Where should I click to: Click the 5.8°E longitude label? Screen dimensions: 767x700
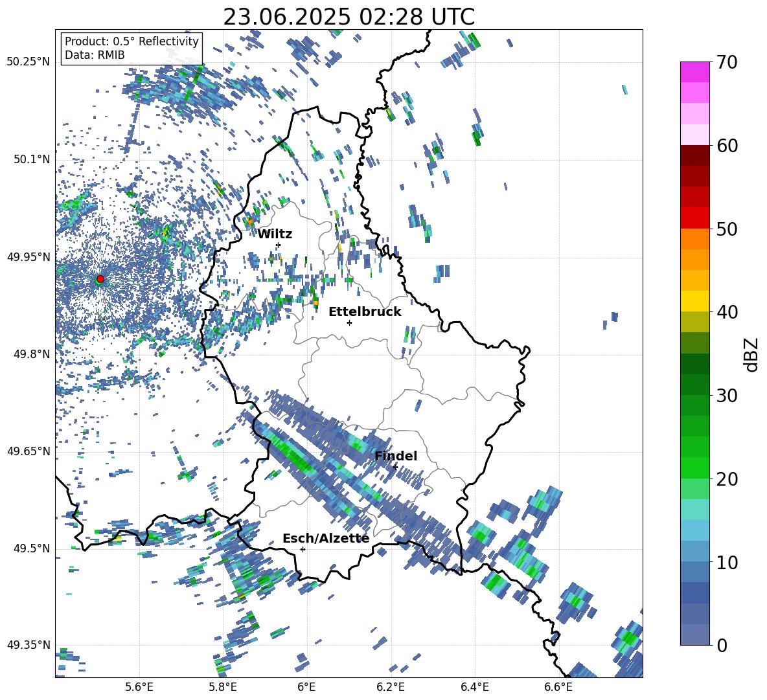coord(223,688)
